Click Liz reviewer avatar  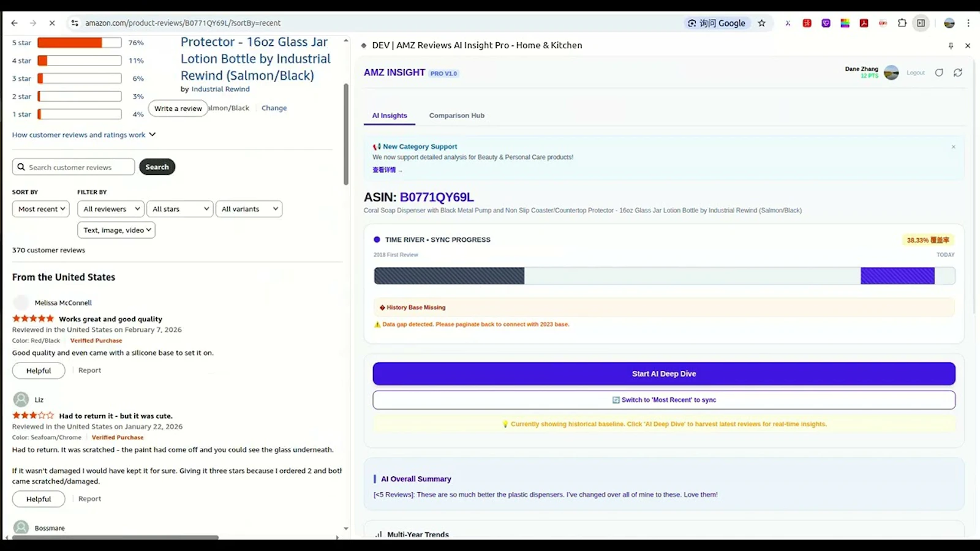tap(21, 400)
